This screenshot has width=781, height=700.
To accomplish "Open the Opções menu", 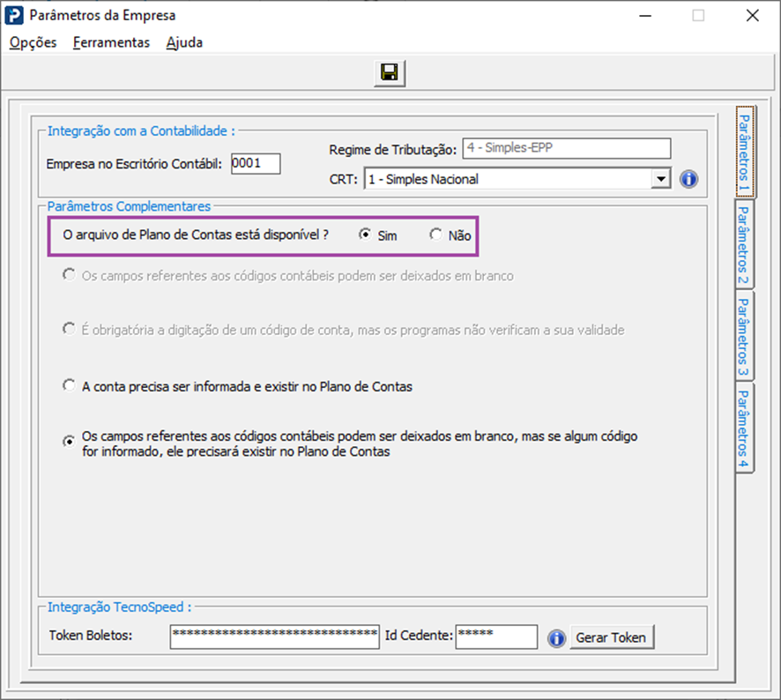I will pyautogui.click(x=33, y=43).
